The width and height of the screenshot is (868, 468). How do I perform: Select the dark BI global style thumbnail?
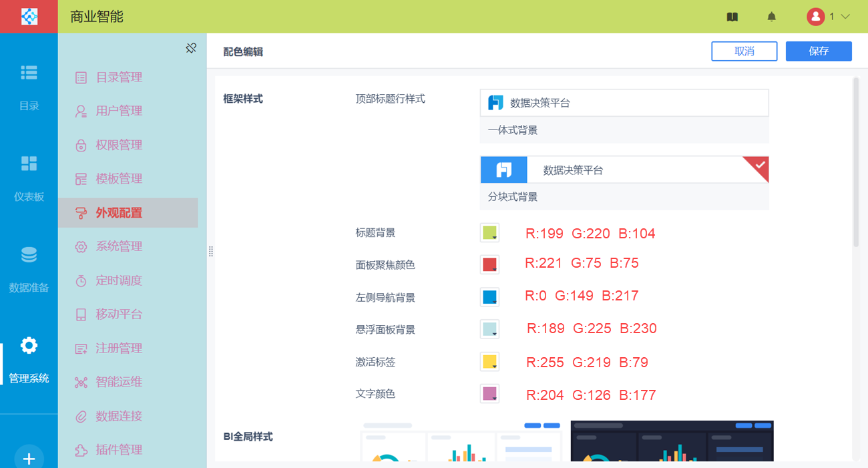click(672, 441)
